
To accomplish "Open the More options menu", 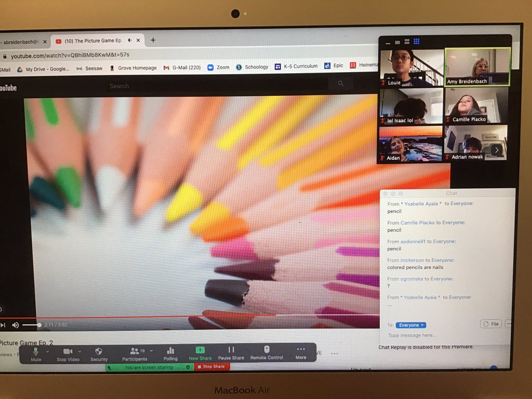I will pos(301,353).
